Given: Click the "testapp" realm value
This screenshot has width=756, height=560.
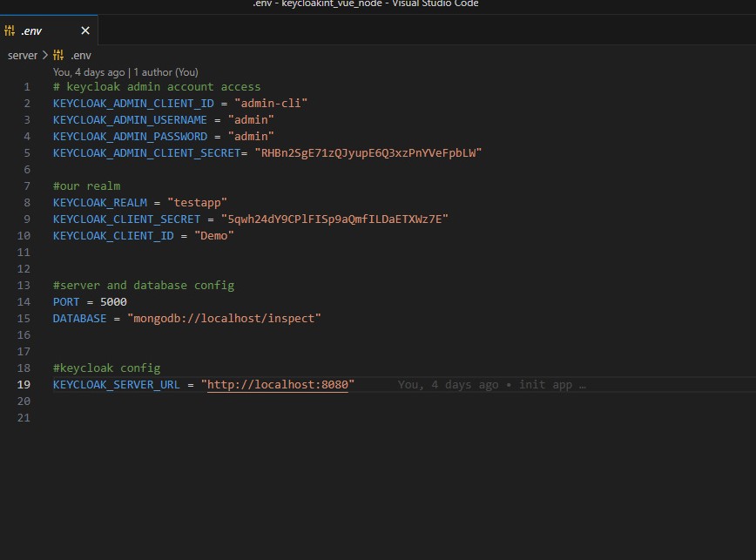Looking at the screenshot, I should coord(197,202).
